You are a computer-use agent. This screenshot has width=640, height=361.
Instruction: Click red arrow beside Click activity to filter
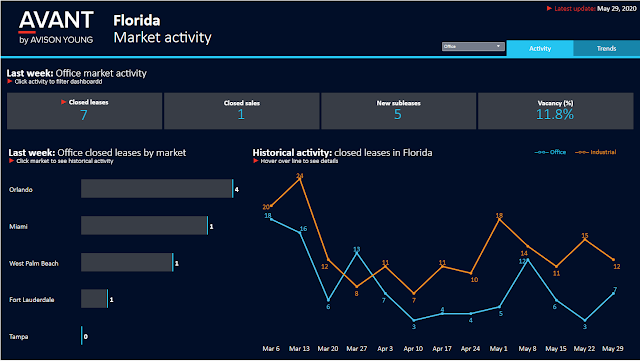coord(10,82)
